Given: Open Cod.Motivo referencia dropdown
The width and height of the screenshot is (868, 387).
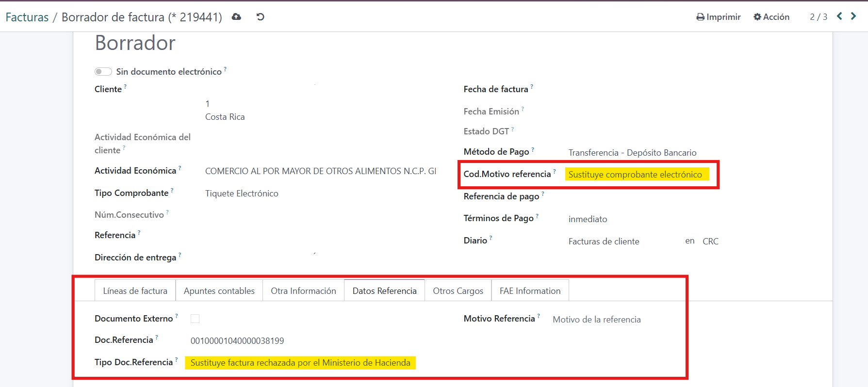Looking at the screenshot, I should 636,175.
